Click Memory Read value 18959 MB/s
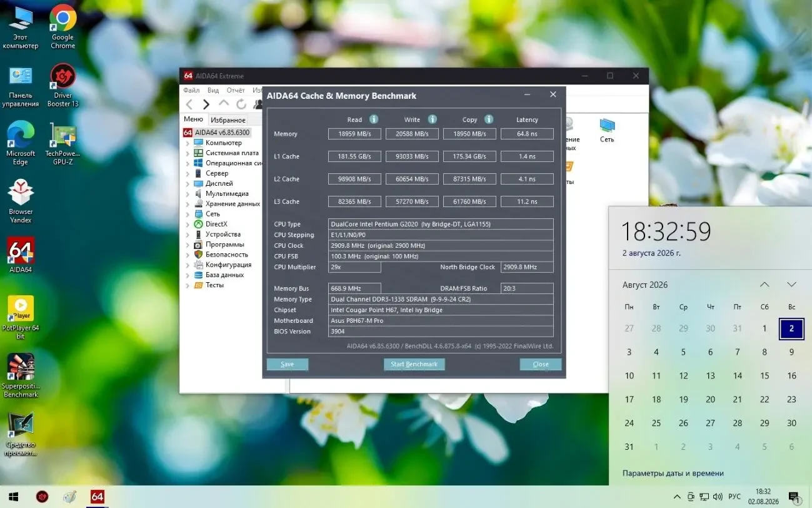The image size is (812, 508). pos(355,134)
